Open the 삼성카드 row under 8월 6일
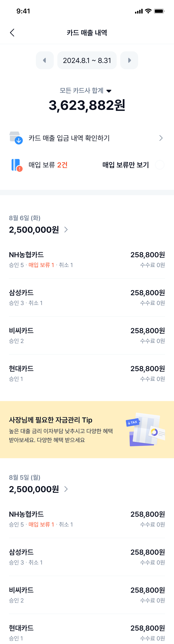 87,297
